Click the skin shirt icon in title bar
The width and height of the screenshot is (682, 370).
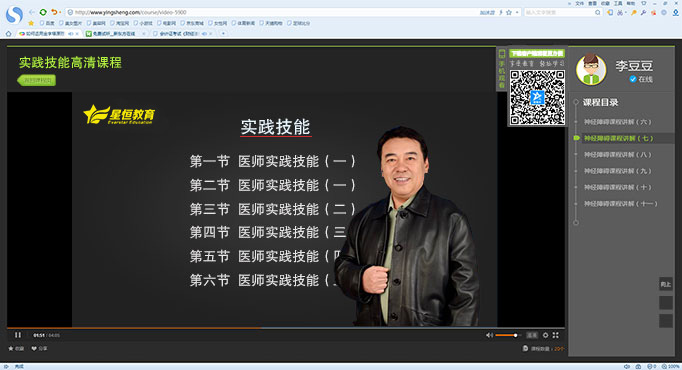[644, 3]
